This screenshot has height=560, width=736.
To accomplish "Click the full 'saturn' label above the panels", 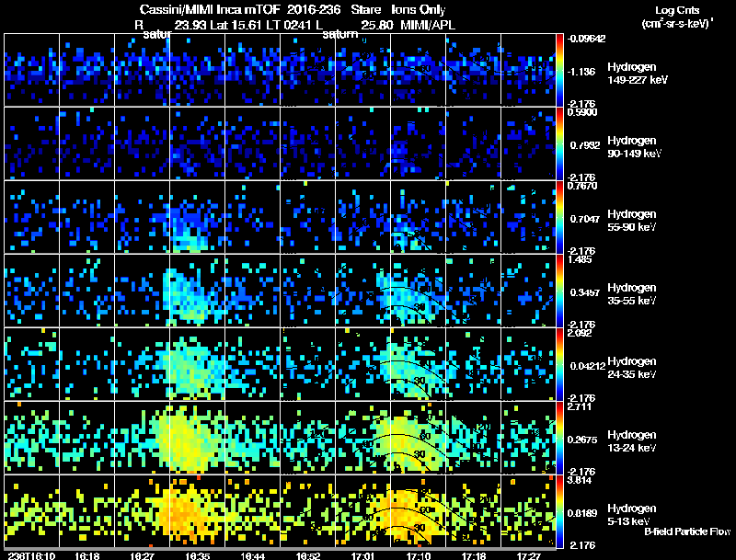I will point(340,34).
